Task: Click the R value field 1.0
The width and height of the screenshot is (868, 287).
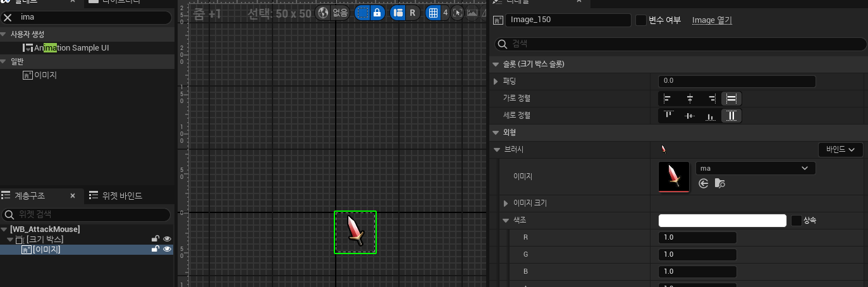Action: [x=697, y=238]
